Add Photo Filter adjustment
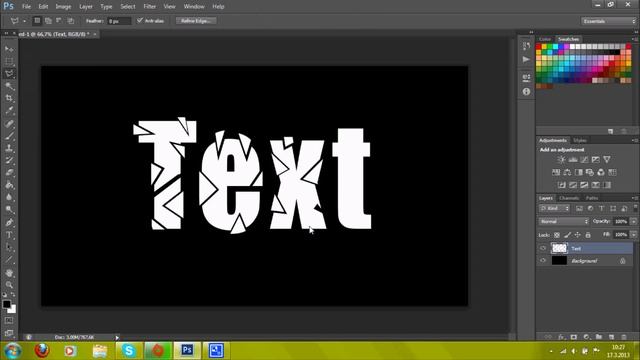 pos(589,172)
